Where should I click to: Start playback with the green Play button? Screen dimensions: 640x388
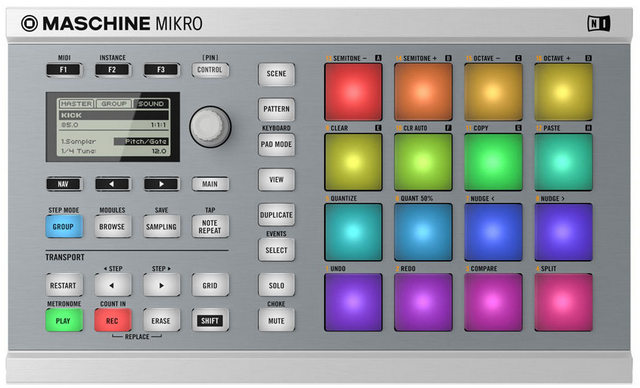pyautogui.click(x=64, y=320)
